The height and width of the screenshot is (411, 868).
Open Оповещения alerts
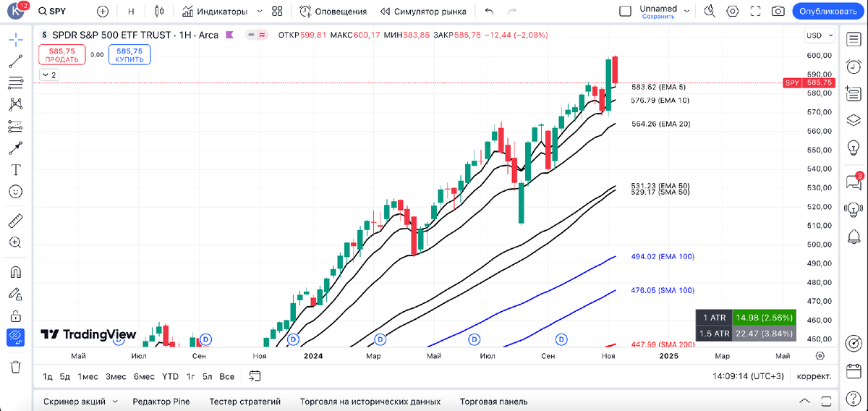point(333,12)
